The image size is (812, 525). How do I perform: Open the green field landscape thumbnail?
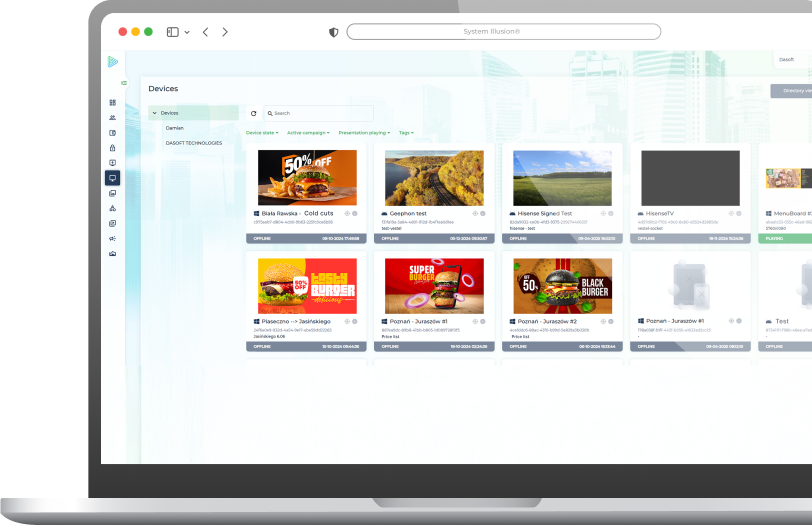pos(562,178)
